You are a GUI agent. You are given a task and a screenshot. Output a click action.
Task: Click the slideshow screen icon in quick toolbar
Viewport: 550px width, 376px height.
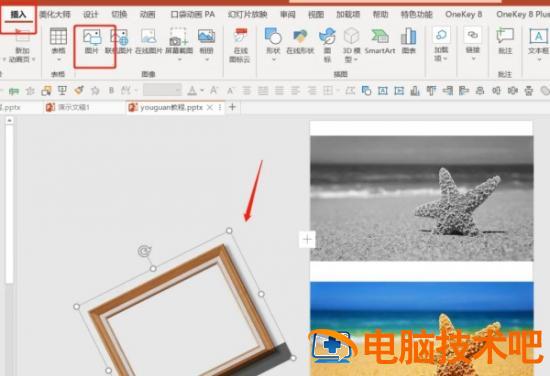pyautogui.click(x=62, y=90)
